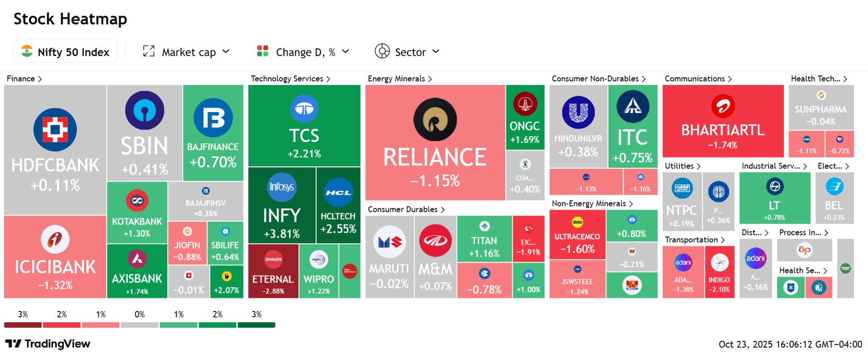Expand the Energy Minerals sector
868x358 pixels.
point(400,79)
